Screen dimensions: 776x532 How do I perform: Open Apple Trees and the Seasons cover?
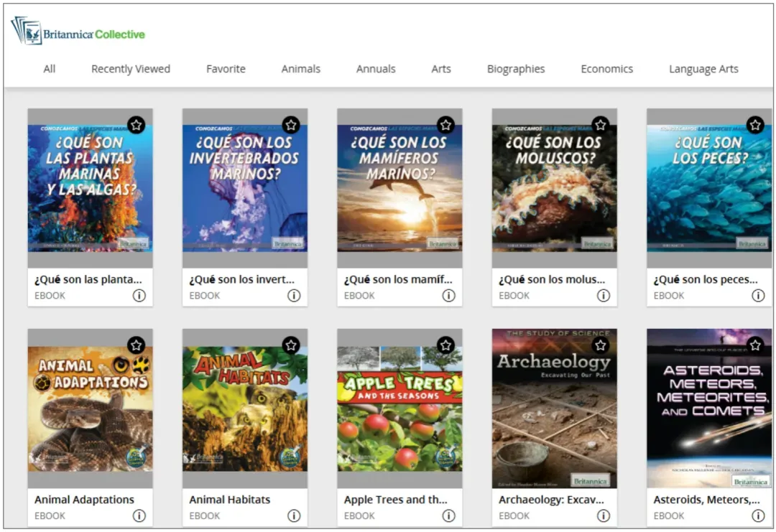click(400, 409)
